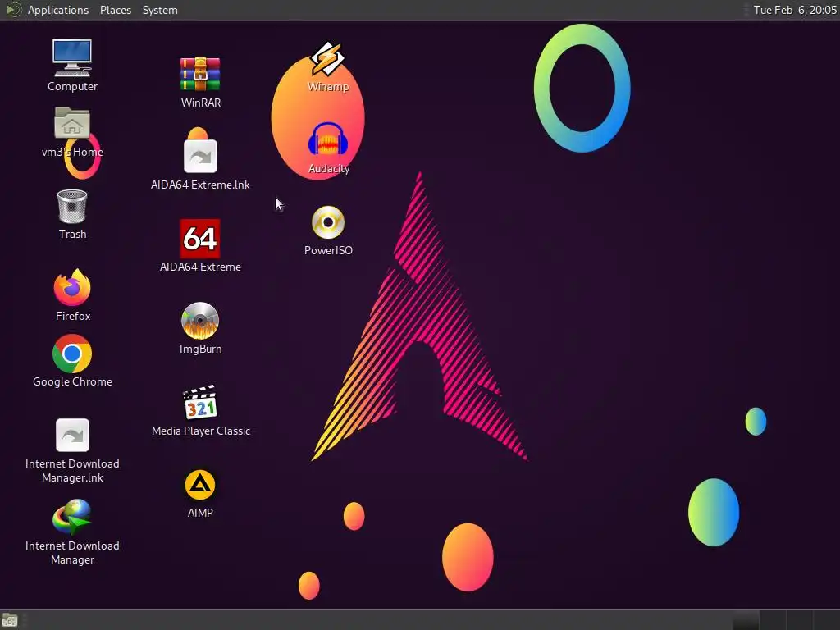Viewport: 840px width, 630px height.
Task: Select the Google Chrome desktop icon
Action: [x=72, y=354]
